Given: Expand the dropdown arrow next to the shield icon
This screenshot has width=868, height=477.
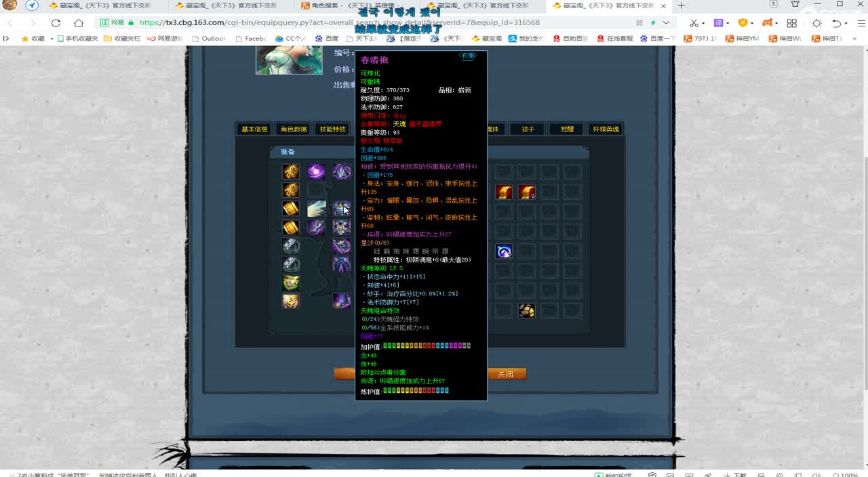Looking at the screenshot, I should [752, 23].
